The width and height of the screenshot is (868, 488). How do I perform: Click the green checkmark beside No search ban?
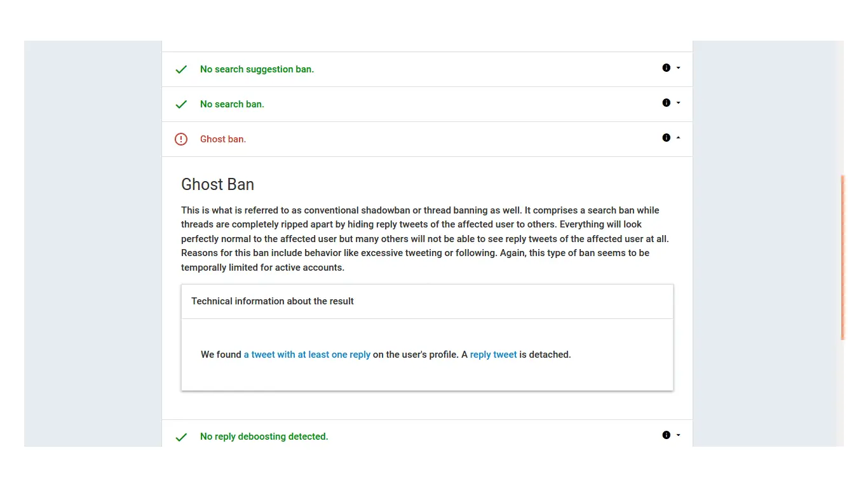click(181, 104)
